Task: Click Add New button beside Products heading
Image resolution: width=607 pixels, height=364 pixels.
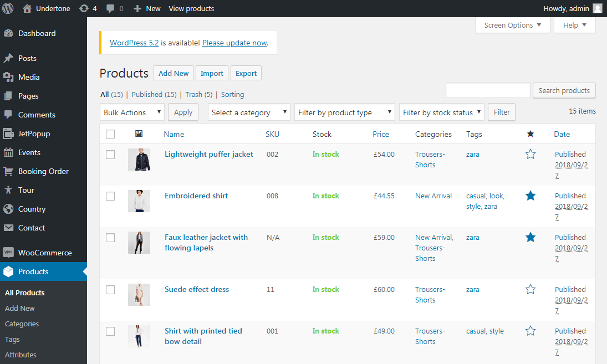Action: 174,73
